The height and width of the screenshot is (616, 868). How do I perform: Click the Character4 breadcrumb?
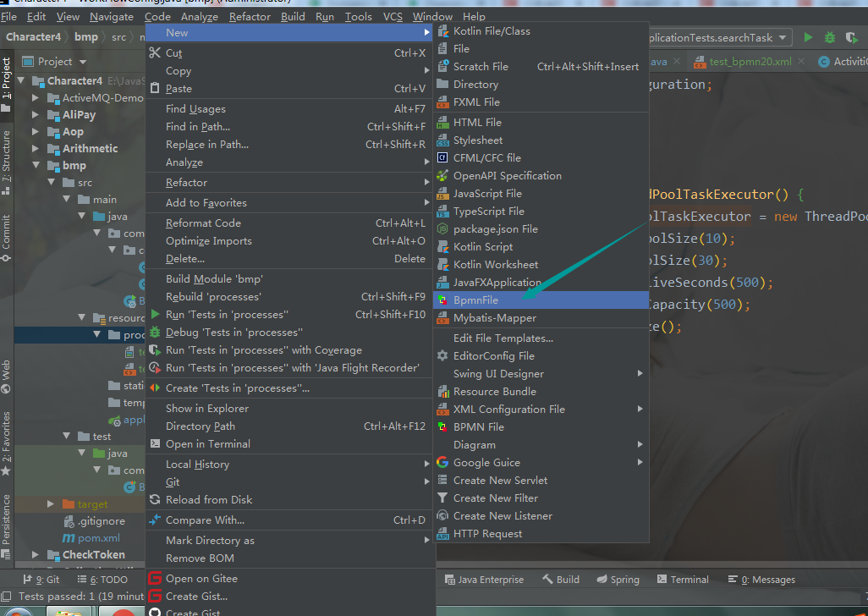(x=33, y=37)
